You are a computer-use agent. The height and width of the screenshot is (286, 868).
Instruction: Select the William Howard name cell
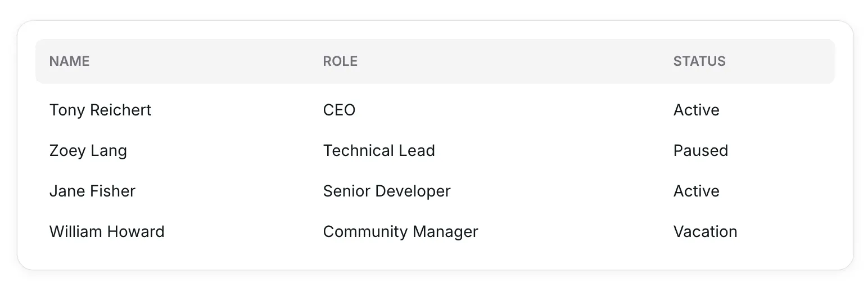pos(107,232)
